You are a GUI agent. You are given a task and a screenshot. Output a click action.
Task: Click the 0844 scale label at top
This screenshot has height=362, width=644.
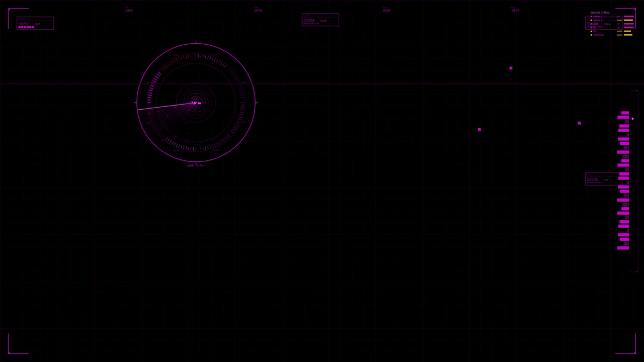tap(129, 11)
